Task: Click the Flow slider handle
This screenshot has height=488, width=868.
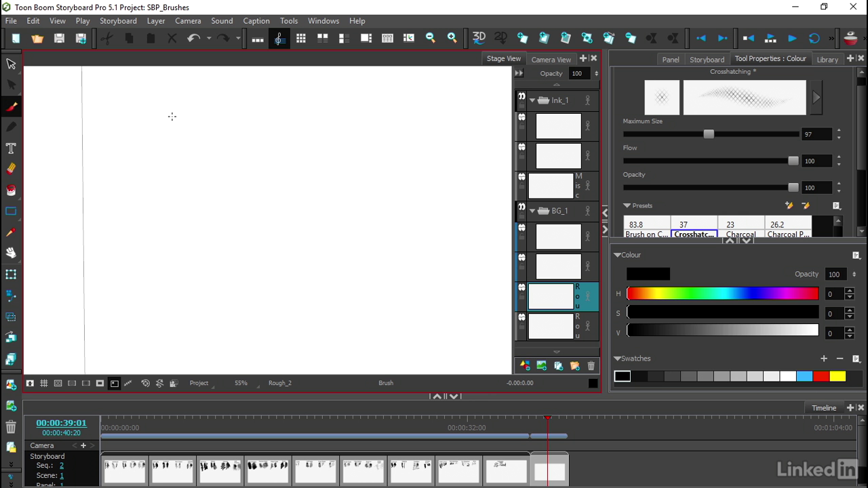Action: click(x=793, y=161)
